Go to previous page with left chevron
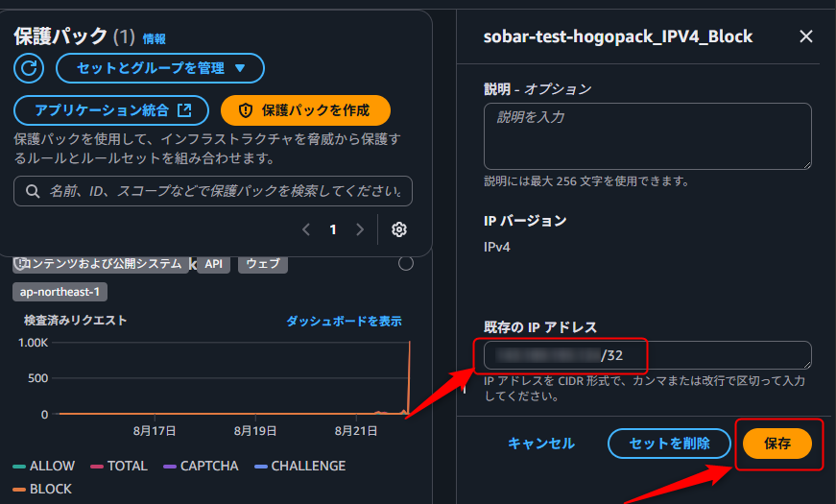The image size is (836, 504). coord(306,229)
